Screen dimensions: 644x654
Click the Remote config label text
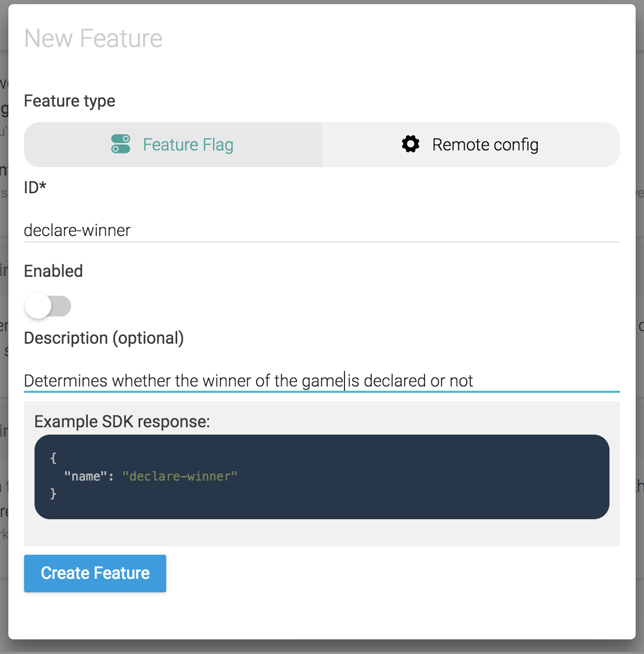pos(485,145)
